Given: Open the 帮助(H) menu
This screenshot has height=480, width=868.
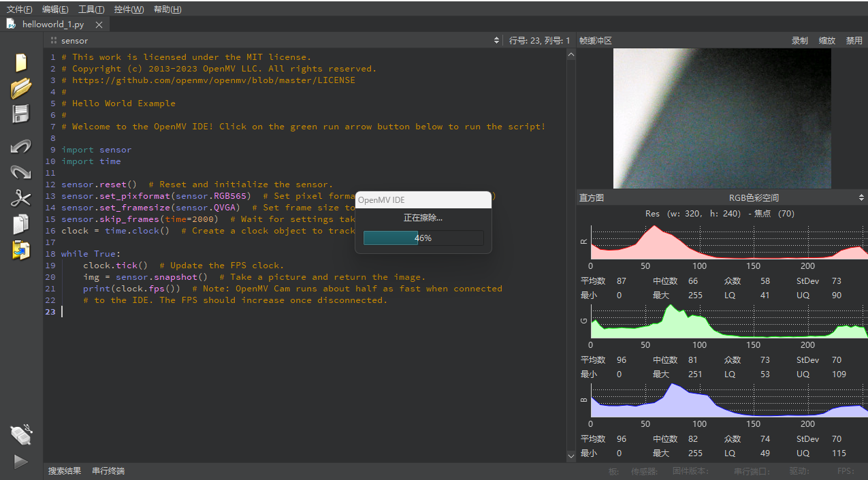Looking at the screenshot, I should [x=167, y=9].
